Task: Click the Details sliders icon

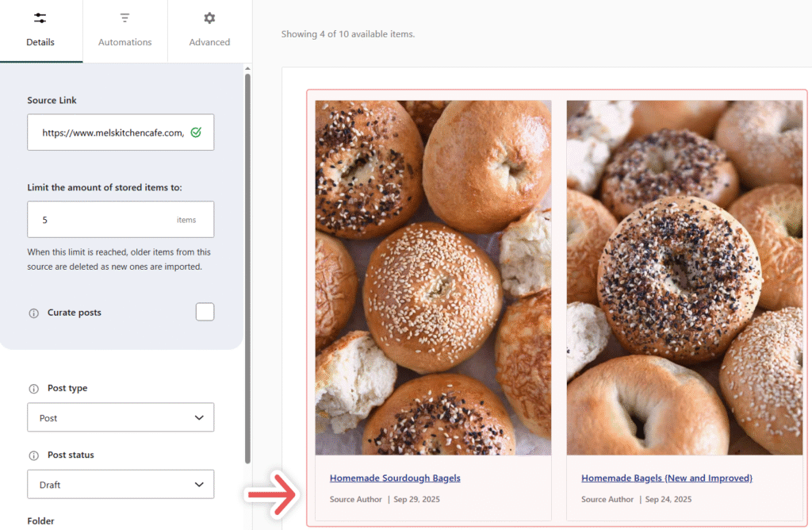Action: click(x=40, y=17)
